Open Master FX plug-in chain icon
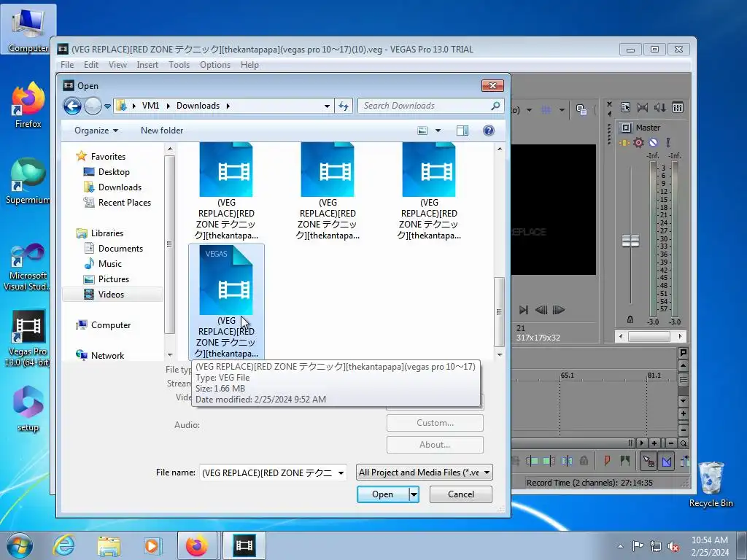Screen dimensions: 747x560 [x=624, y=142]
